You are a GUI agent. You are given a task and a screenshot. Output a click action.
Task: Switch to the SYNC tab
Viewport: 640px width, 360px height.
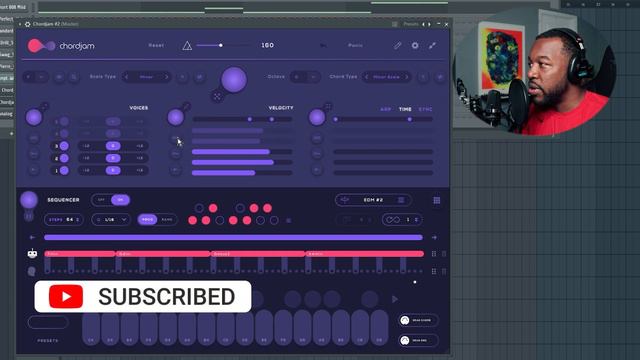[x=425, y=109]
